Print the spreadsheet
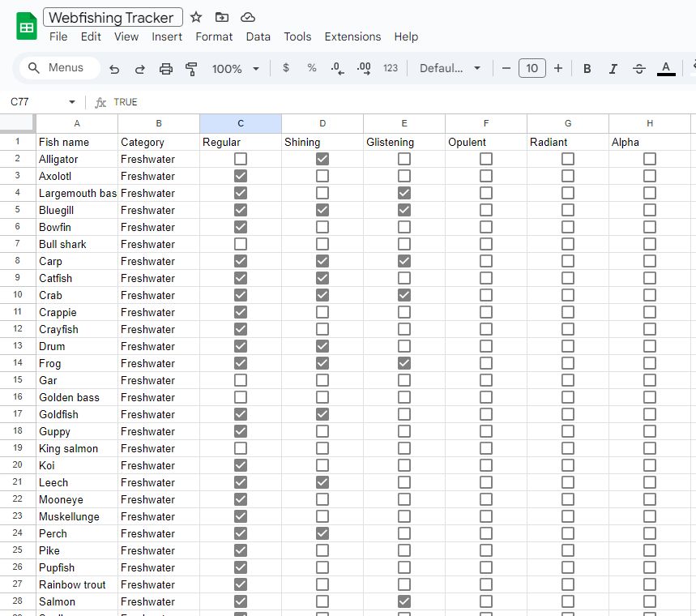The height and width of the screenshot is (616, 696). tap(165, 69)
